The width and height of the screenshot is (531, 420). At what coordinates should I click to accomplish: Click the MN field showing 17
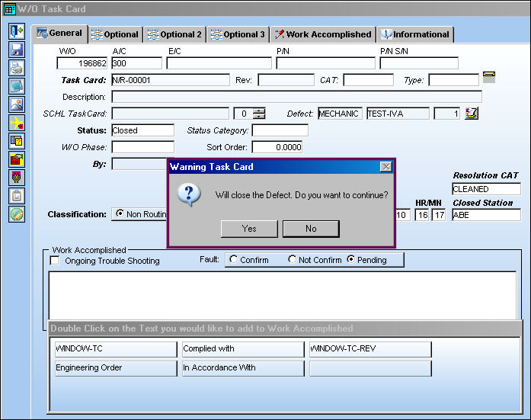(439, 215)
